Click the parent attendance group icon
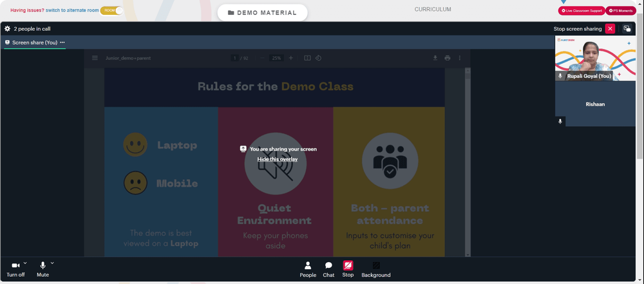 click(x=390, y=161)
